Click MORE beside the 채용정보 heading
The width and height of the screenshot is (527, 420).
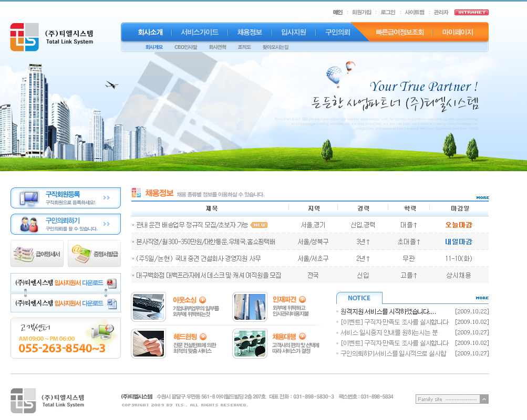pos(482,198)
